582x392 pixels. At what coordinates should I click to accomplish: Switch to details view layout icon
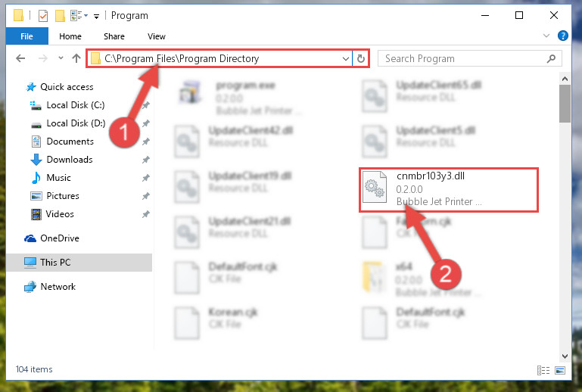[x=543, y=370]
